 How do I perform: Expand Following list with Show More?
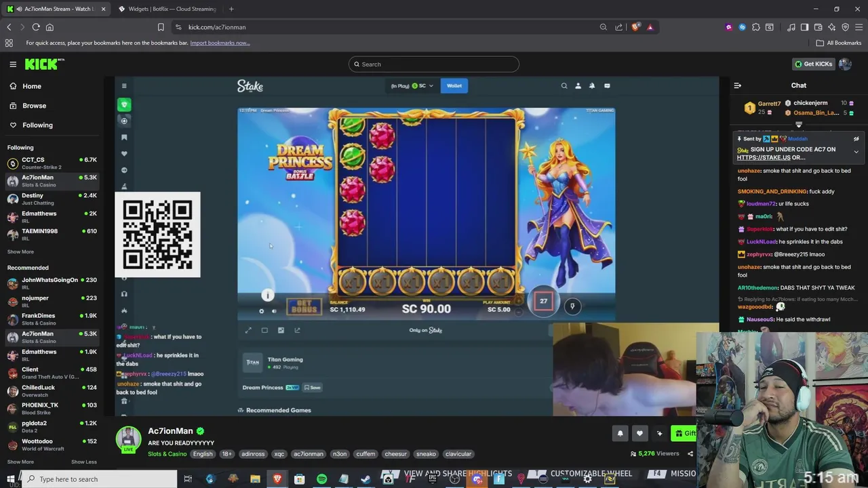click(x=20, y=251)
